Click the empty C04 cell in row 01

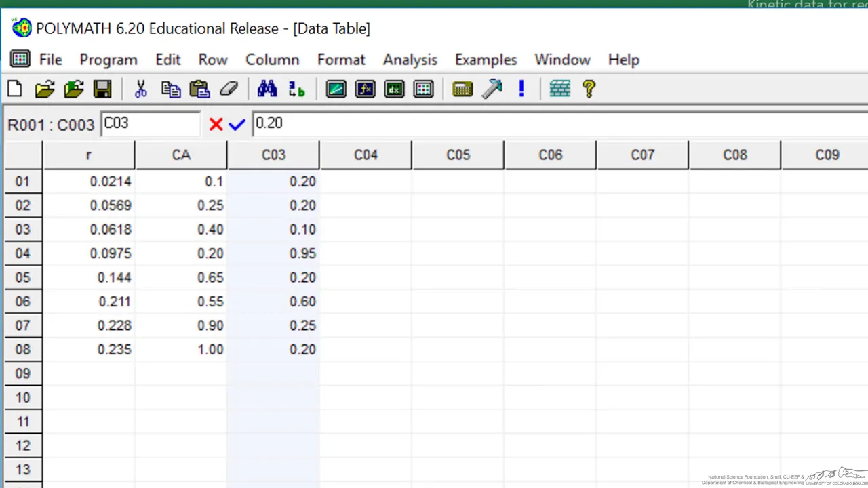(366, 182)
